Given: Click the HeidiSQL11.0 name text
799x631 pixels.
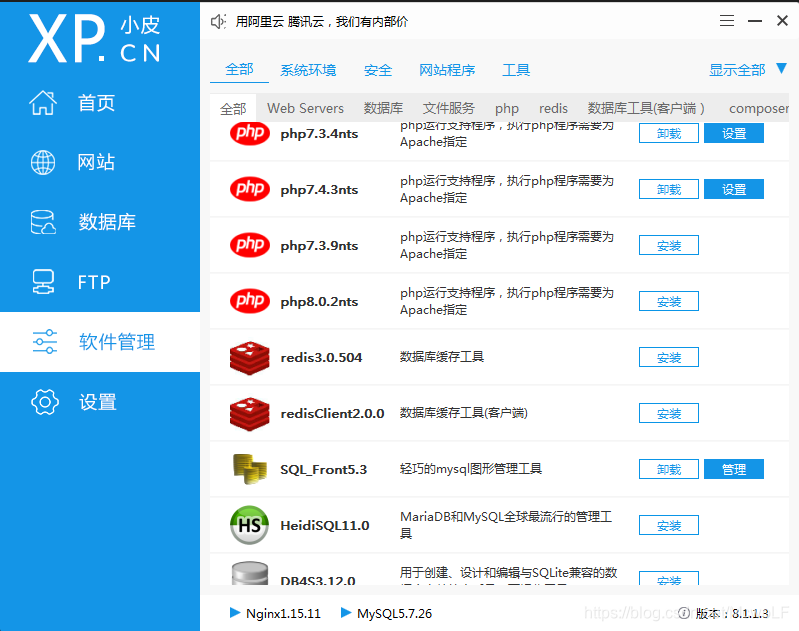Looking at the screenshot, I should tap(325, 525).
